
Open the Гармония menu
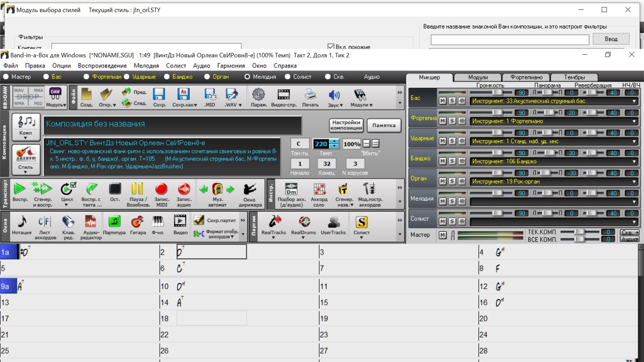pyautogui.click(x=232, y=66)
